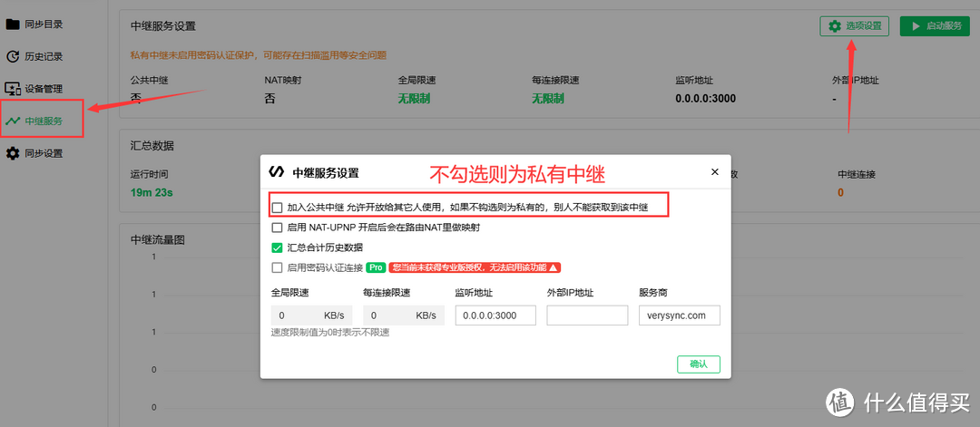Click the gear icon beside 同步设置
The height and width of the screenshot is (427, 980).
[x=13, y=153]
